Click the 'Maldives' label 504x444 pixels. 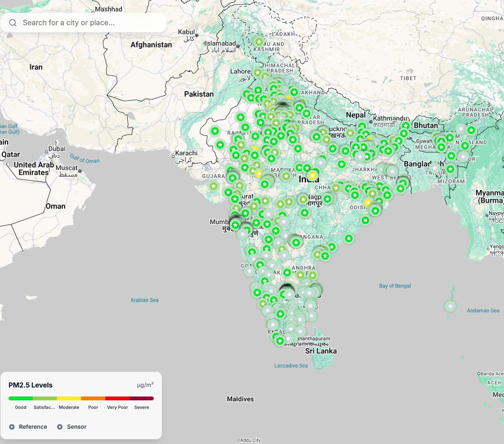click(240, 399)
